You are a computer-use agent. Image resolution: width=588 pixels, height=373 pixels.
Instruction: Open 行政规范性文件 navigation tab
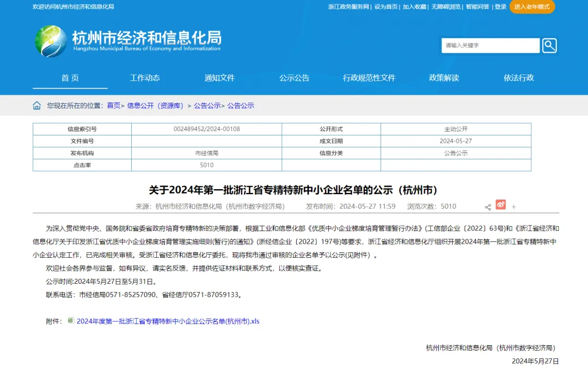coord(369,78)
